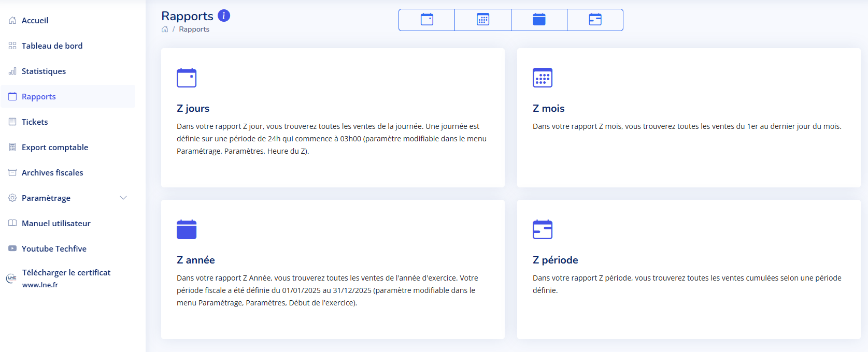
Task: Open the Z période card icon
Action: tap(543, 229)
